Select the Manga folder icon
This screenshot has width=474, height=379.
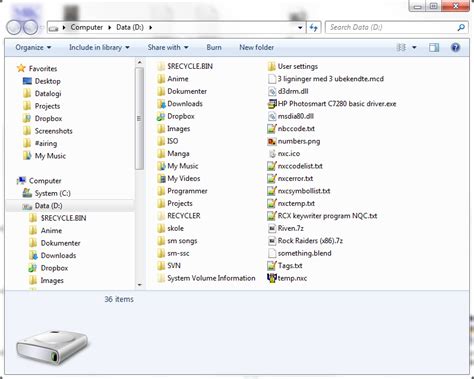(161, 154)
